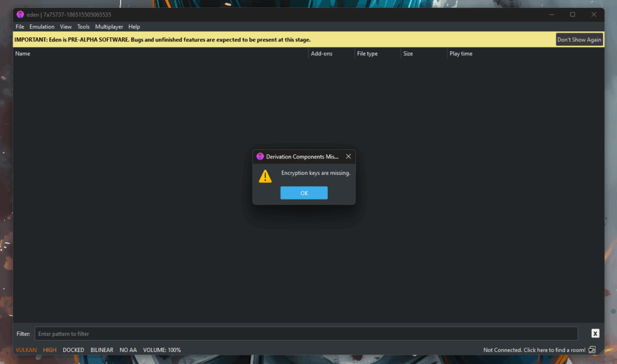Toggle the NO AA anti-aliasing setting
The height and width of the screenshot is (364, 617).
[x=128, y=350]
